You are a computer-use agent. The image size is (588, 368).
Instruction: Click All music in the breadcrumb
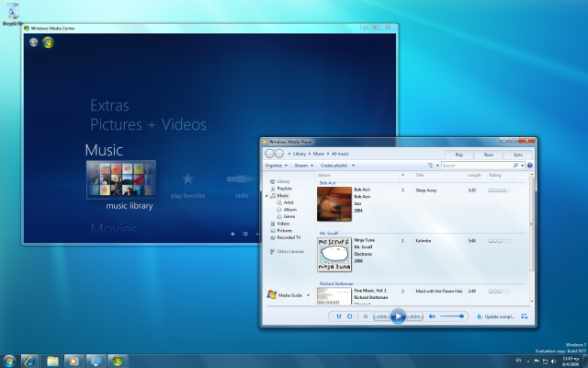point(340,154)
